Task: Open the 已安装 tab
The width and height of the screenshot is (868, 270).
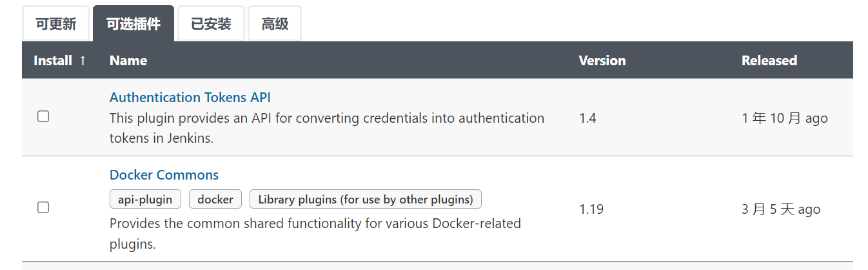Action: click(211, 24)
